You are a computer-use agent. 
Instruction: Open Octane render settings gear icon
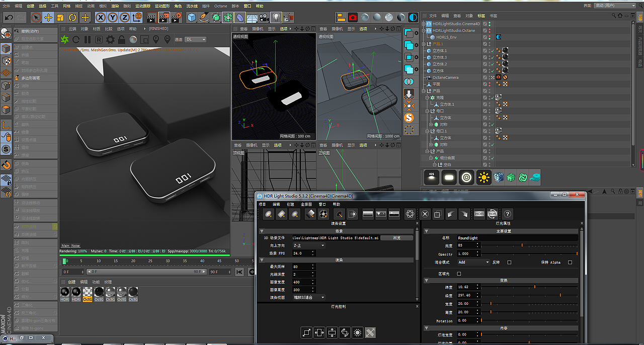110,39
